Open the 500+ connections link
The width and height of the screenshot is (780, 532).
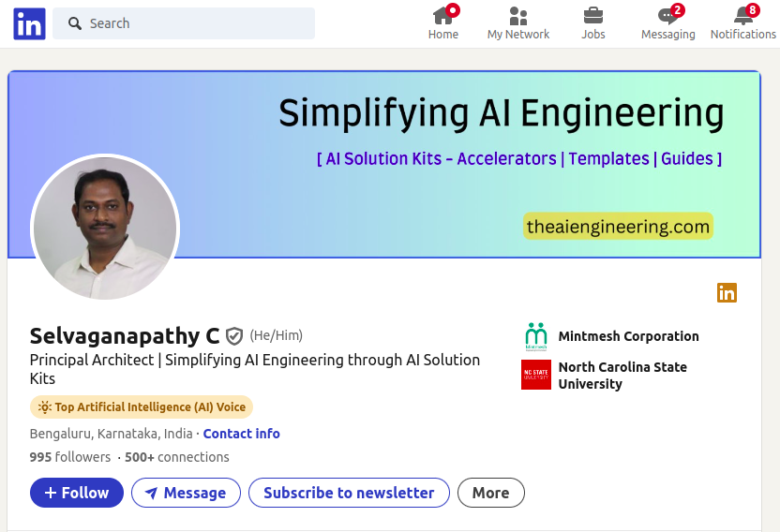tap(177, 457)
